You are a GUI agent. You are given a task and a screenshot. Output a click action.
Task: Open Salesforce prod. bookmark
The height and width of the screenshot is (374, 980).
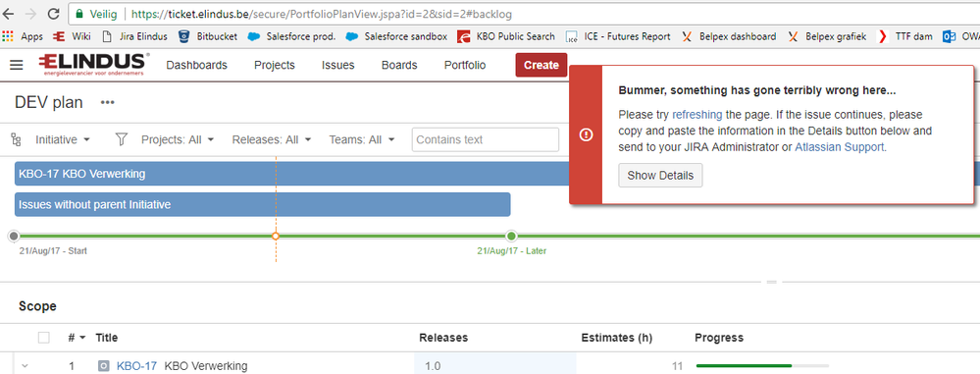pos(292,36)
